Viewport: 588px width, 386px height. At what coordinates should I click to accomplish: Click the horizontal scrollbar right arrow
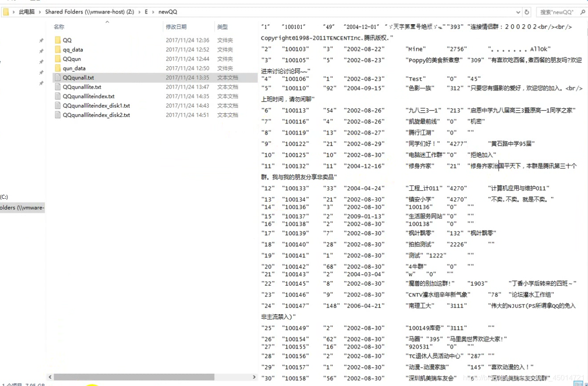click(x=254, y=377)
